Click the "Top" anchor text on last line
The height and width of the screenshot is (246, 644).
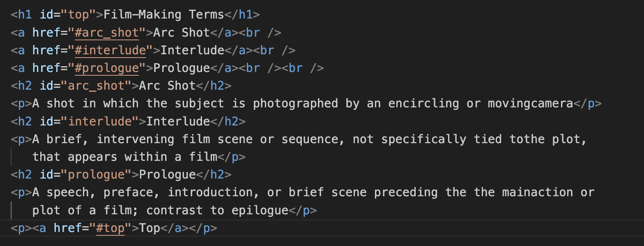coord(149,228)
